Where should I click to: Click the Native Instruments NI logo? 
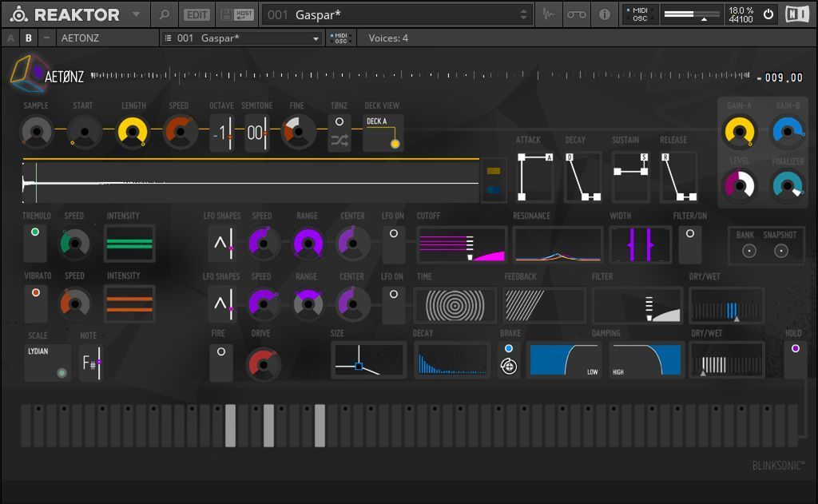(x=796, y=14)
